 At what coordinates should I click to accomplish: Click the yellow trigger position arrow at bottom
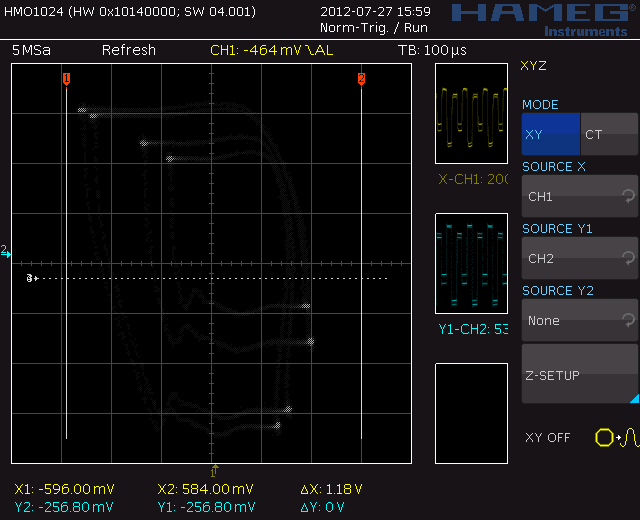click(x=213, y=469)
